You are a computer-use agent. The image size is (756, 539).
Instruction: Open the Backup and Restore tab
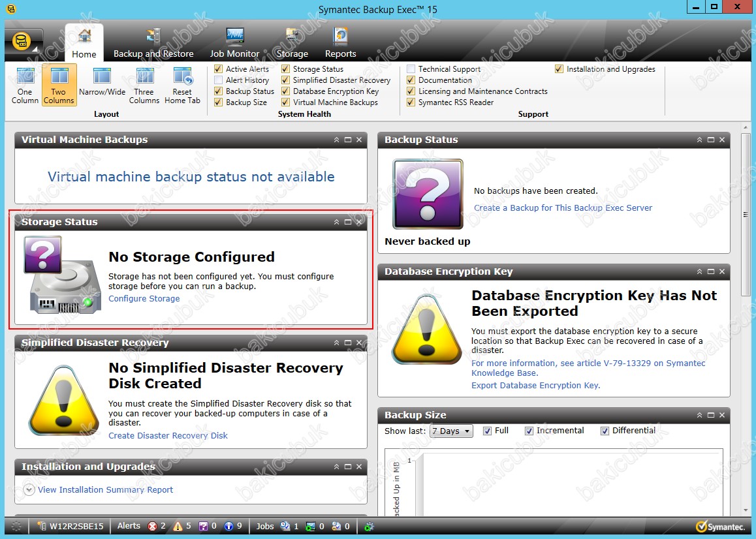(x=153, y=42)
